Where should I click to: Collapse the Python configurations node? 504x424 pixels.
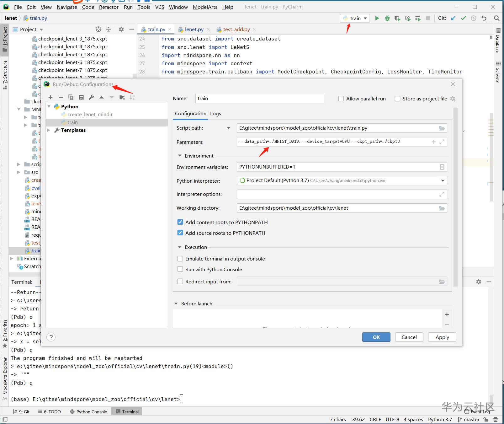coord(49,107)
